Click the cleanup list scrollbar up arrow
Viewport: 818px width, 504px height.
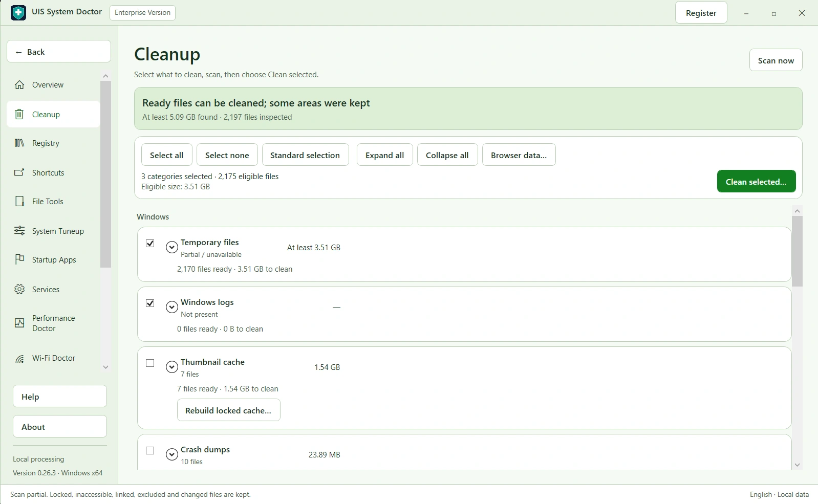click(797, 211)
